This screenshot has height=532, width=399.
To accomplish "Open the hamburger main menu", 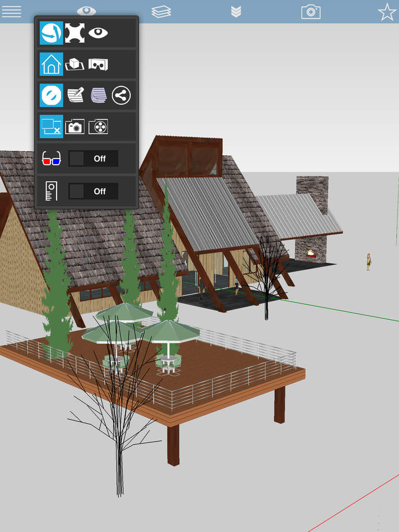I will pyautogui.click(x=12, y=12).
